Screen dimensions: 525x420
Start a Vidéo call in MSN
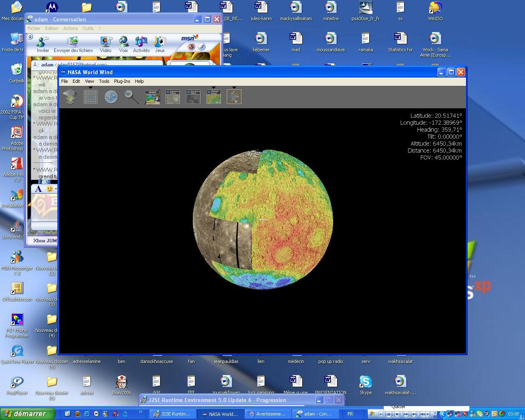(105, 44)
